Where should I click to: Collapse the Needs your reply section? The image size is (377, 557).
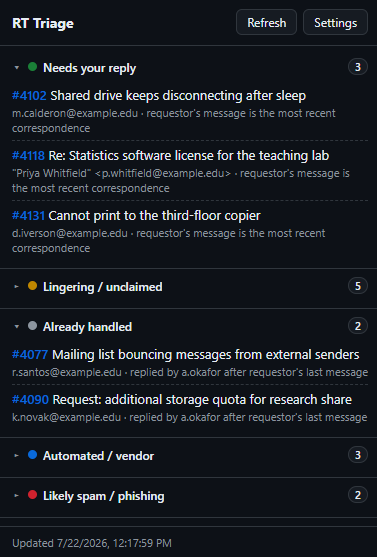189,67
